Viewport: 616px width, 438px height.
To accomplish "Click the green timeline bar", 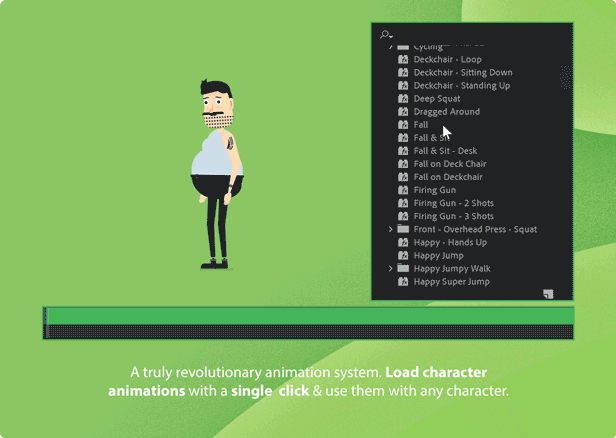I will tap(308, 316).
